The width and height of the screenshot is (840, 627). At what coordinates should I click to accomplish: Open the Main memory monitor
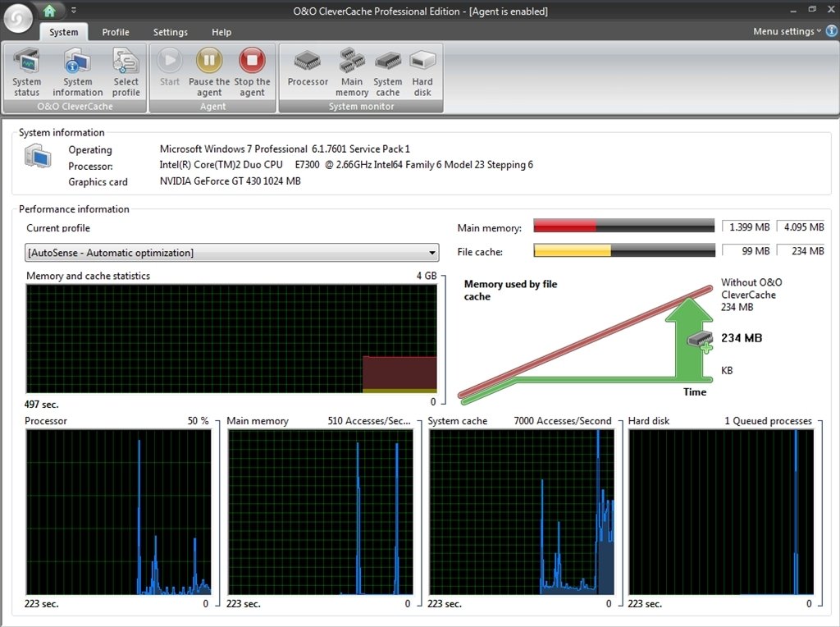[x=352, y=72]
